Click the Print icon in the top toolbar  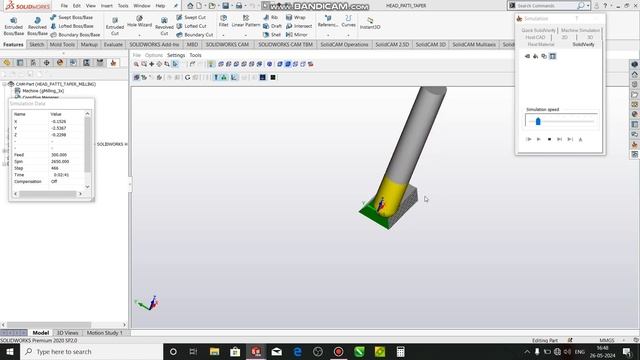(x=239, y=6)
